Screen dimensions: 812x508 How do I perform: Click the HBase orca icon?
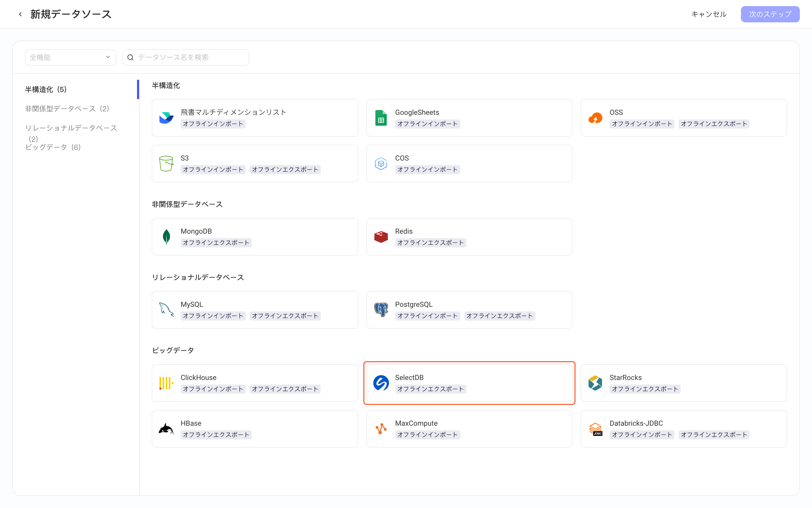tap(166, 429)
